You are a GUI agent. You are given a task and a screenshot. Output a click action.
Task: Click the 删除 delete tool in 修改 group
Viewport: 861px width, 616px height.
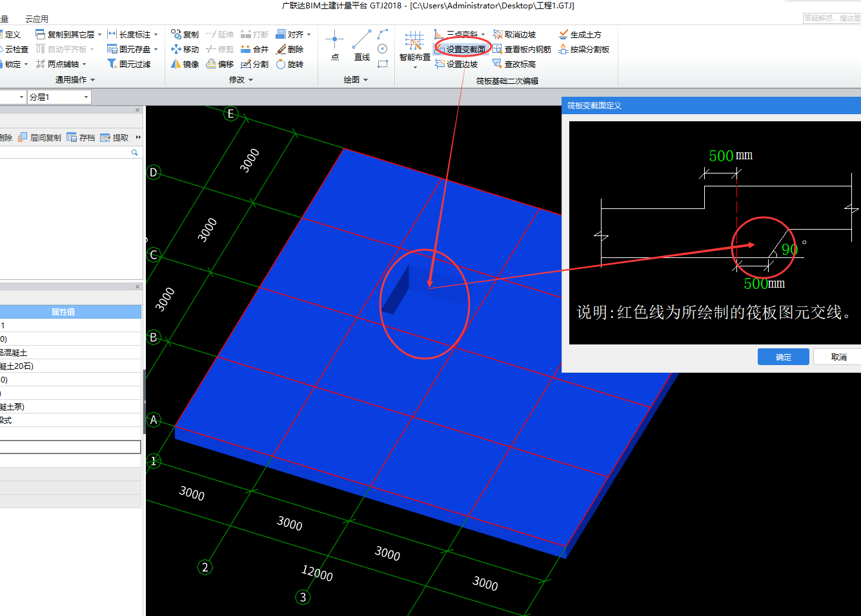coord(290,50)
